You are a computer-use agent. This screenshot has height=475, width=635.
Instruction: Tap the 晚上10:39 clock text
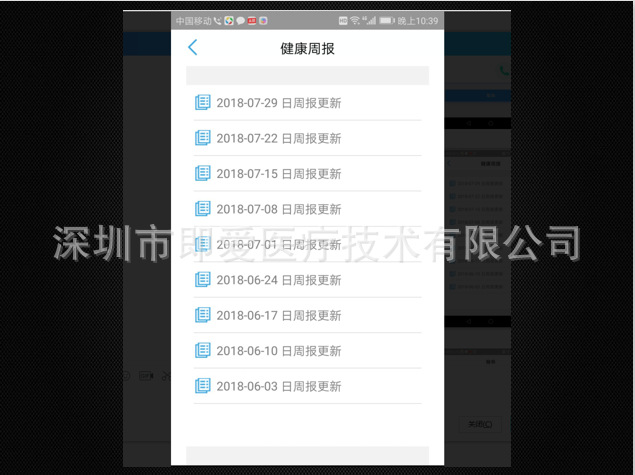(418, 21)
